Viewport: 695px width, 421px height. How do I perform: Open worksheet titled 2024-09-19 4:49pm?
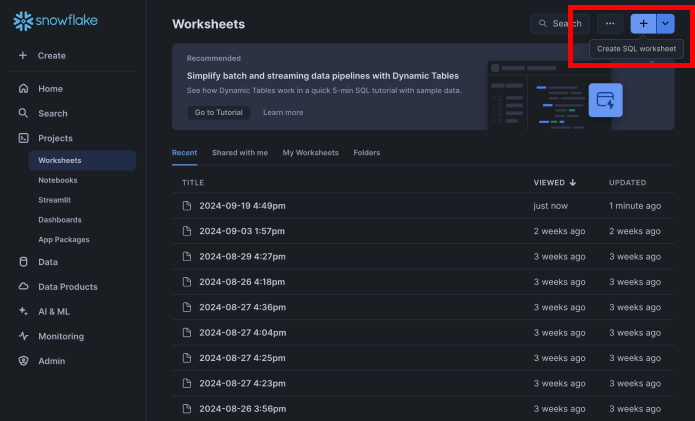[x=242, y=206]
